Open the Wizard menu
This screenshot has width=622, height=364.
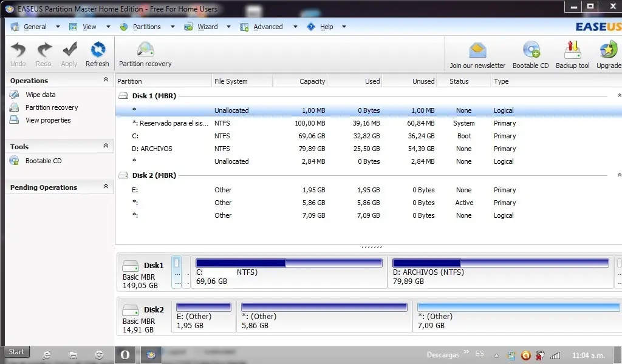coord(208,27)
